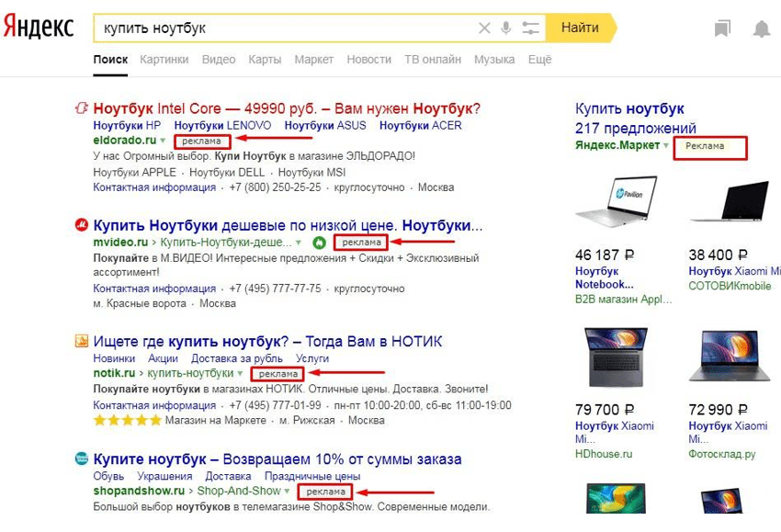This screenshot has width=781, height=532.
Task: Expand the shopandshow.ru result dropdown arrow
Action: tap(287, 492)
